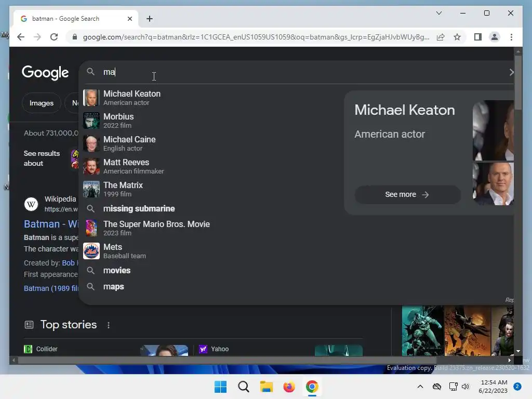Click the Matt Reeves suggestion thumbnail

coord(91,166)
